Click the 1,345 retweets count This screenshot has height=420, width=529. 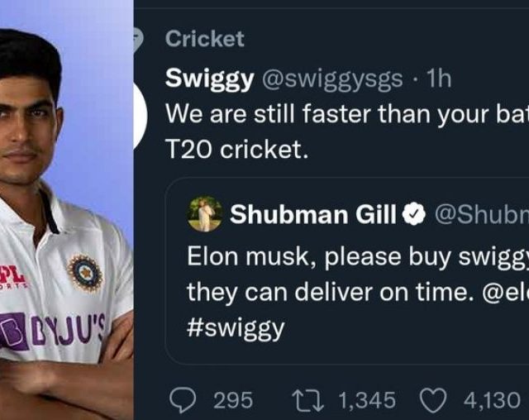tap(367, 401)
